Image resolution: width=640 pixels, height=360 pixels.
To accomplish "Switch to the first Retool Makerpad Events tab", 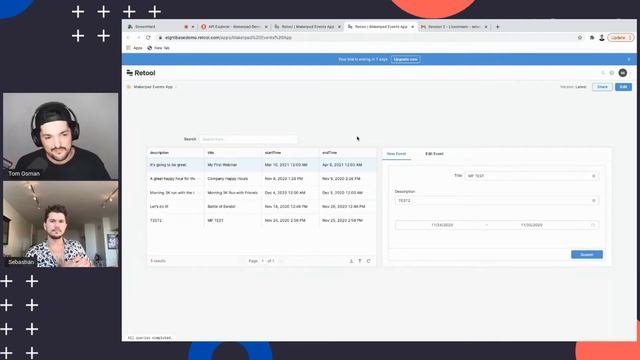I will pos(307,27).
